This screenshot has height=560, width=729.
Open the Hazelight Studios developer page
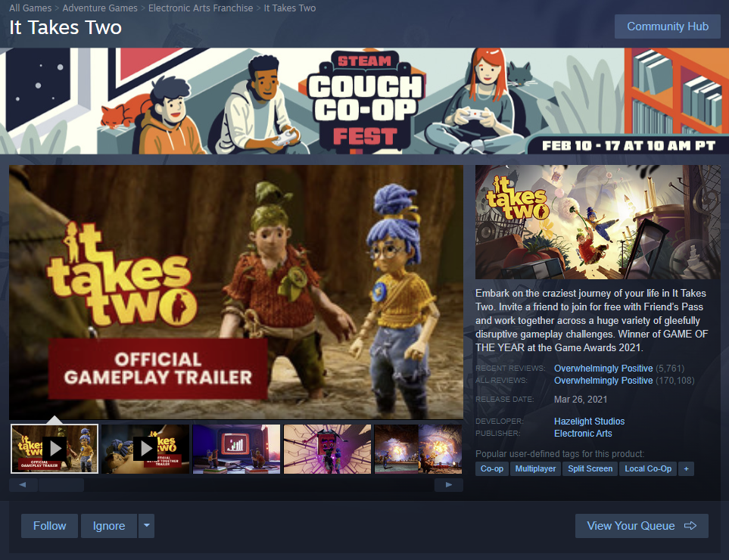[589, 421]
